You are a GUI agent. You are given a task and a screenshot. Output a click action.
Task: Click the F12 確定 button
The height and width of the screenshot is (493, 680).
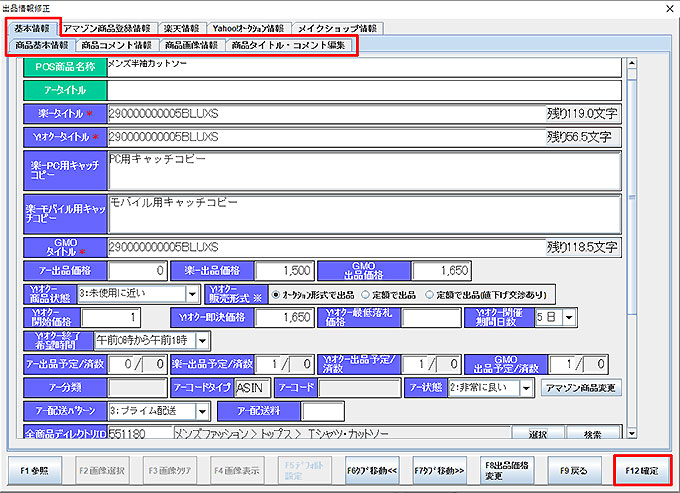640,468
